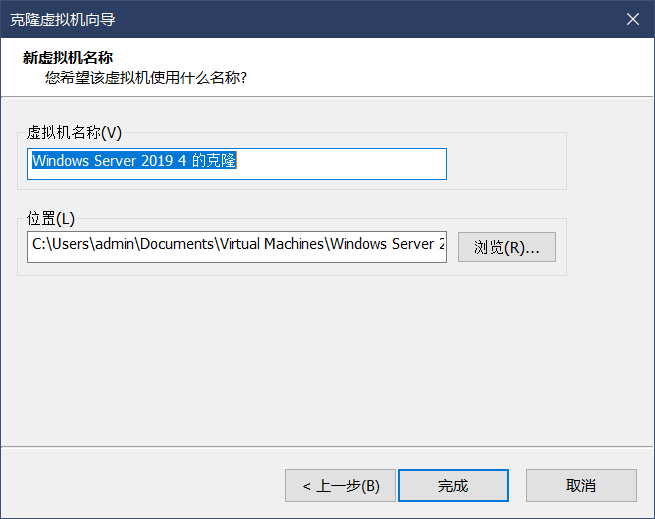Click the virtual machine name input field
655x519 pixels.
click(x=237, y=164)
